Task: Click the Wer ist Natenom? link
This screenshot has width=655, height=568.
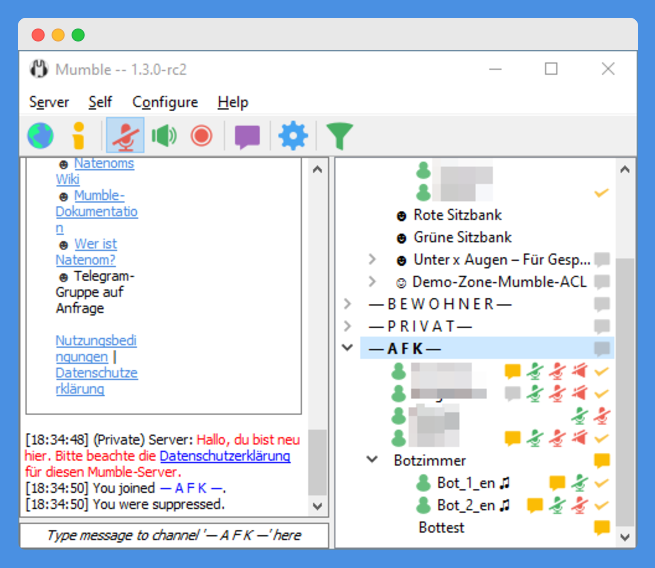Action: (86, 252)
